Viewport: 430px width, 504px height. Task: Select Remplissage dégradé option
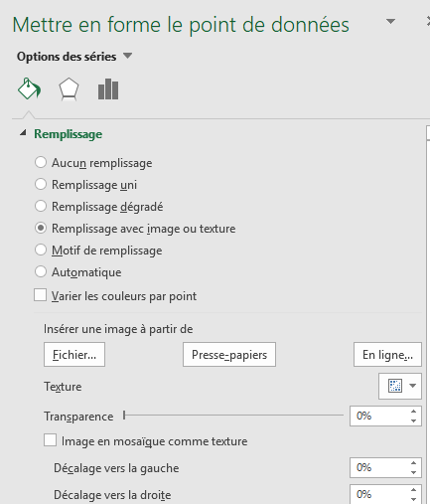pos(41,206)
